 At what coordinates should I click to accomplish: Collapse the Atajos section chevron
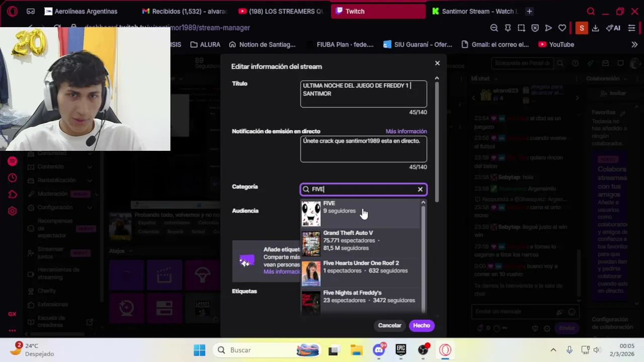pos(130,251)
